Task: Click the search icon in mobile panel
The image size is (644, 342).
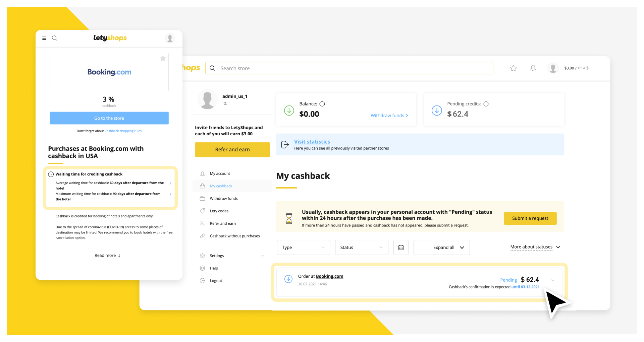Action: (x=55, y=38)
